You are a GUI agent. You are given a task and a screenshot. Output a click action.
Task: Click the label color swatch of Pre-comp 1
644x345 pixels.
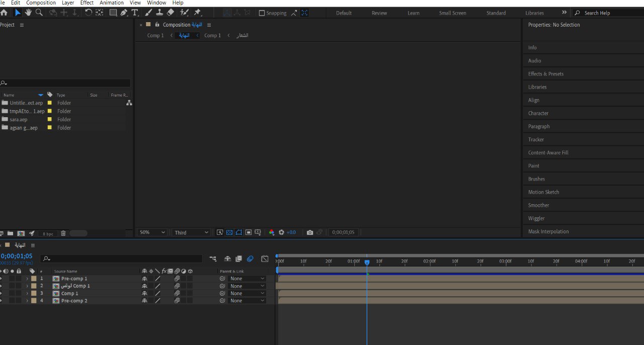coord(34,279)
